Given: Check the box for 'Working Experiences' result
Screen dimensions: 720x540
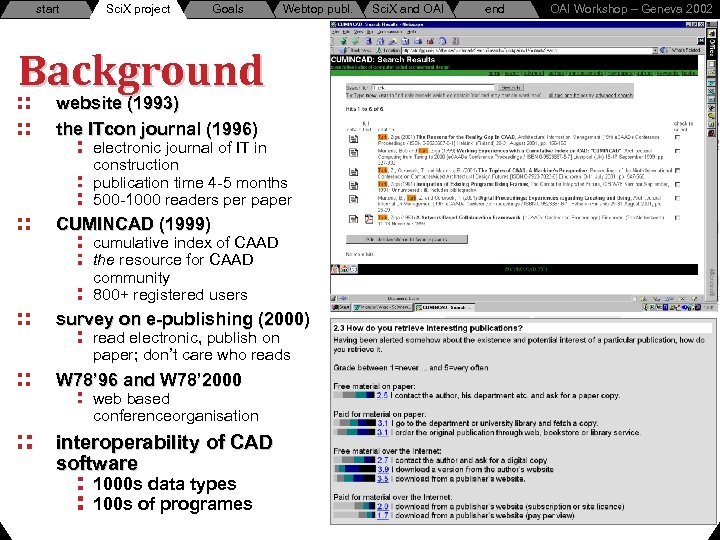Looking at the screenshot, I should [678, 151].
